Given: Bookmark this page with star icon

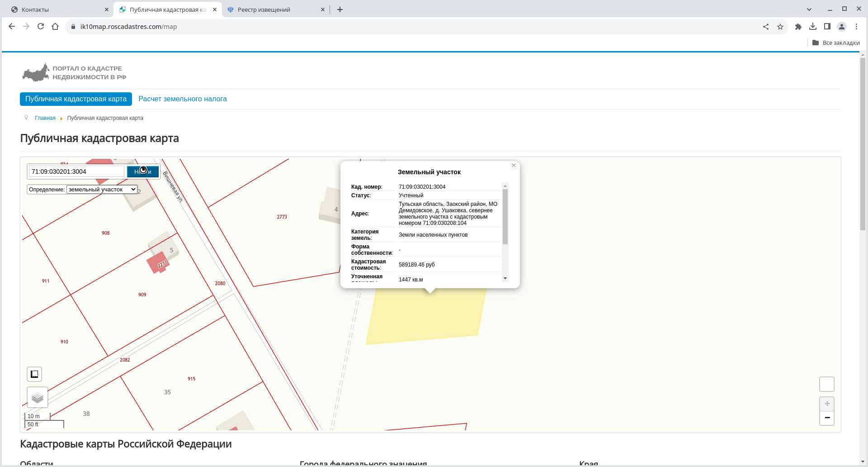Looking at the screenshot, I should click(x=780, y=27).
